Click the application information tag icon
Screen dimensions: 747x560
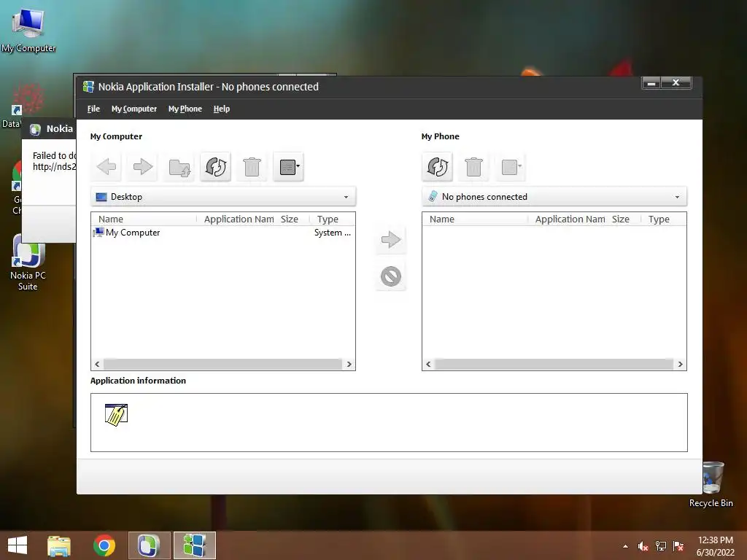pyautogui.click(x=116, y=414)
